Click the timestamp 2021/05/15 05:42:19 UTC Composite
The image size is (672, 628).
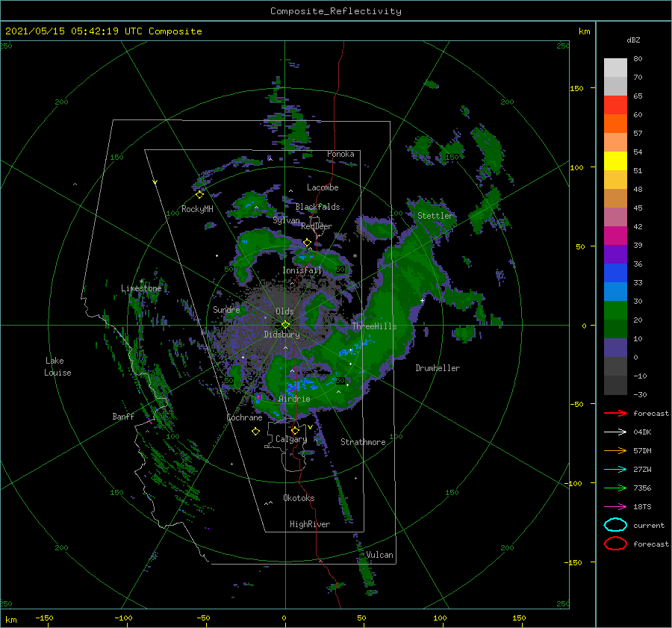point(104,31)
